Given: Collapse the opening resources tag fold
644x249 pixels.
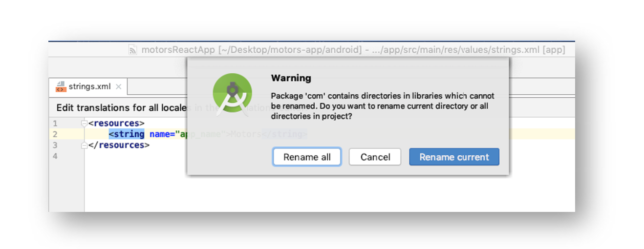Looking at the screenshot, I should (x=85, y=124).
